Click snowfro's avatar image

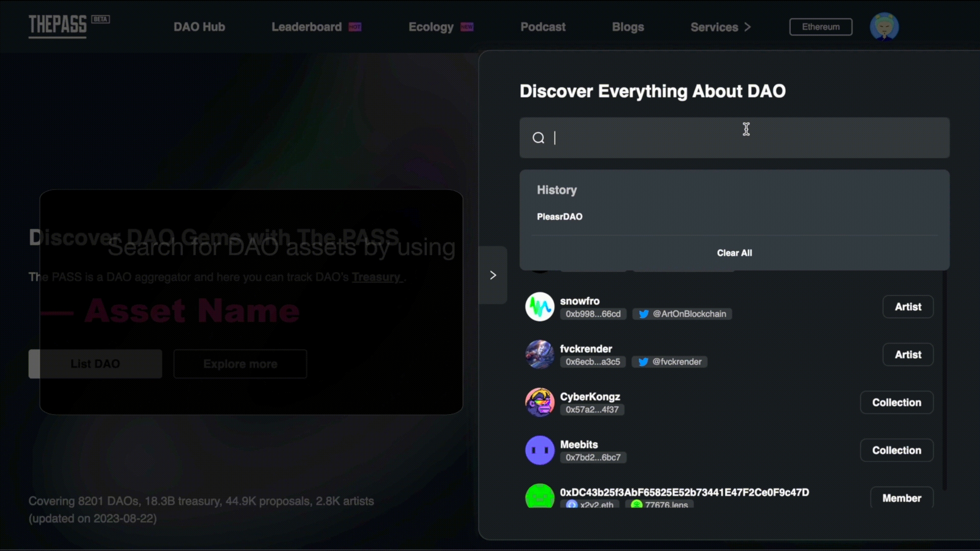539,307
